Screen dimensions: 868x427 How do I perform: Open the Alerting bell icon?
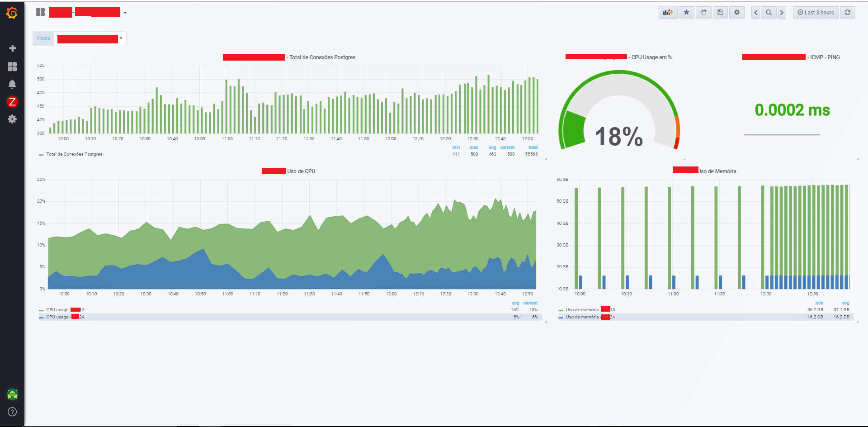[x=12, y=84]
